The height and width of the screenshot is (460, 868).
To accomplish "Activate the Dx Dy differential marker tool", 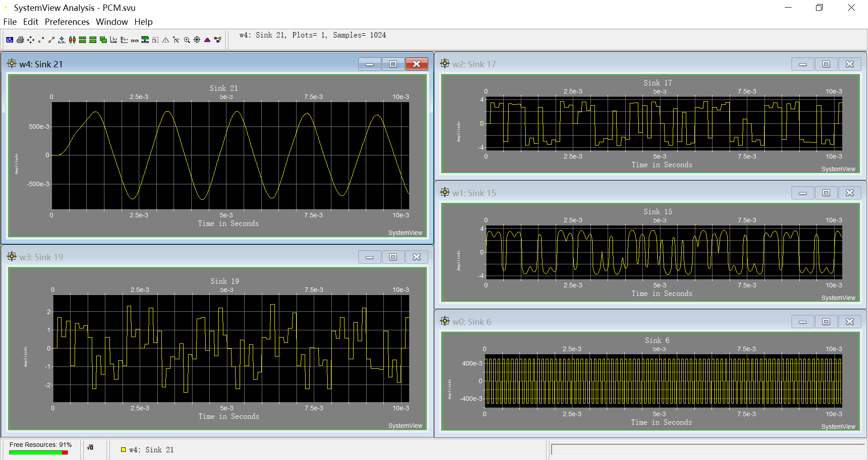I will tap(62, 40).
